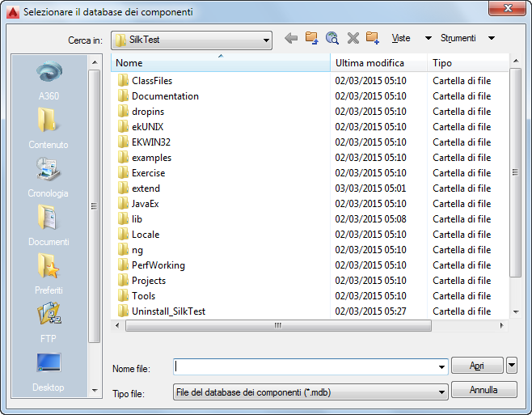This screenshot has height=415, width=532.
Task: Click the ekUNIX folder icon
Action: (123, 127)
